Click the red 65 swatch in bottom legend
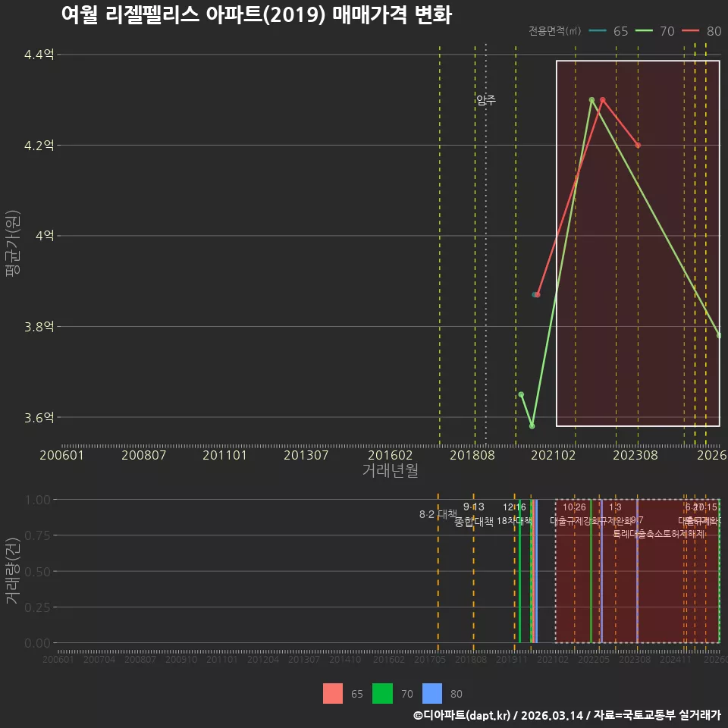Screen dimensions: 728x728 (333, 693)
